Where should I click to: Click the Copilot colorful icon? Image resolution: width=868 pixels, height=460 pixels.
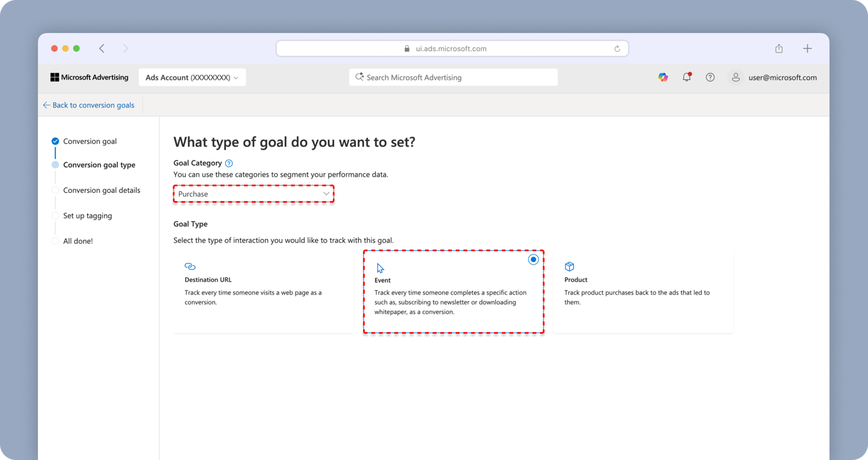[663, 77]
